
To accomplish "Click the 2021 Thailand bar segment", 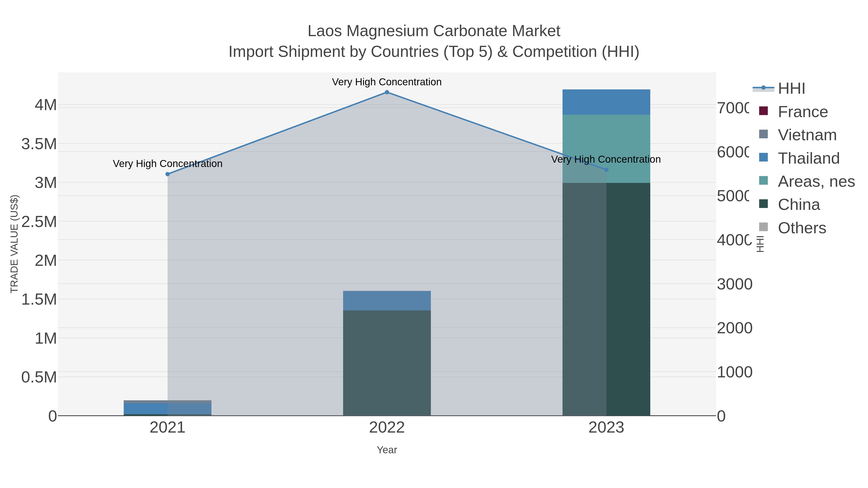I will 168,408.
